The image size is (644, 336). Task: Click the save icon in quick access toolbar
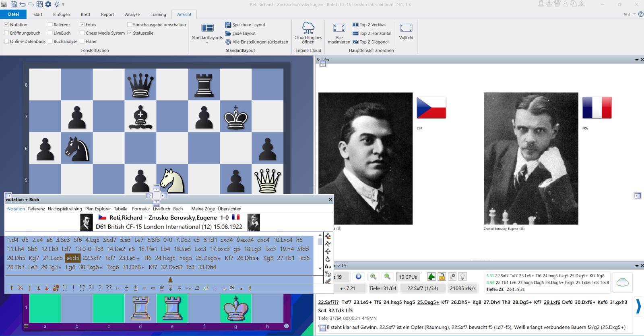14,4
